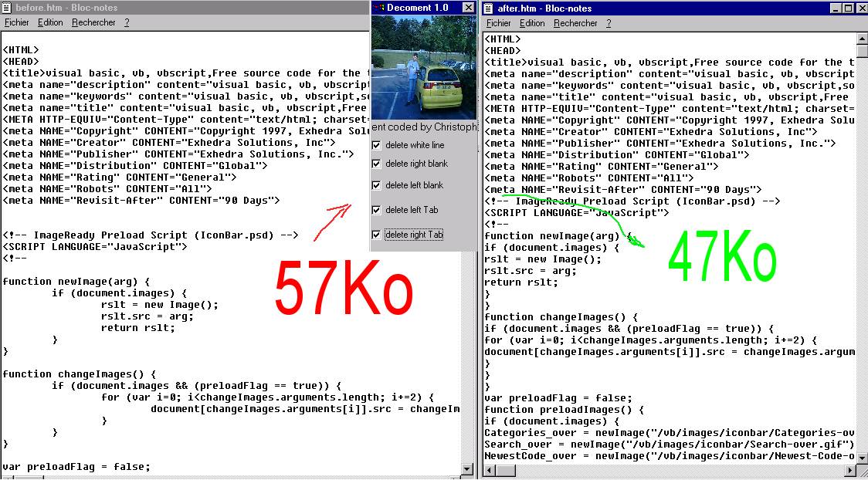Viewport: 868px width, 480px height.
Task: Open the ? help menu in after.htm
Action: click(x=609, y=23)
